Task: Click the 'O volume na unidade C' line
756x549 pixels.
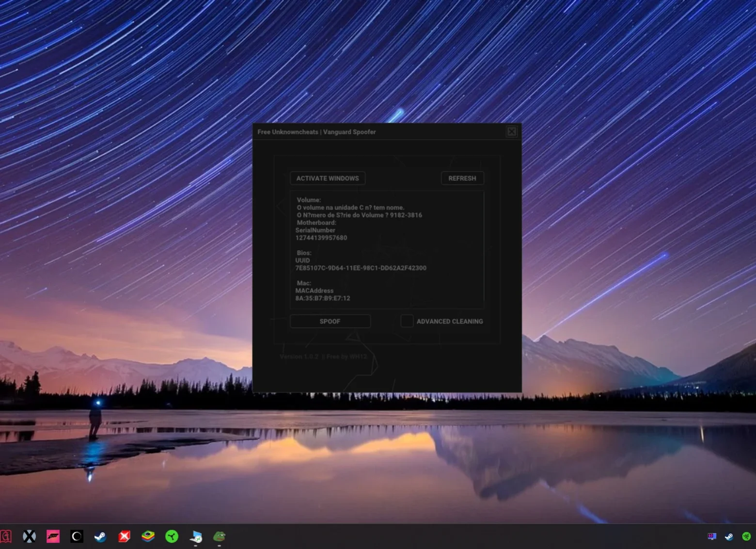Action: click(350, 208)
